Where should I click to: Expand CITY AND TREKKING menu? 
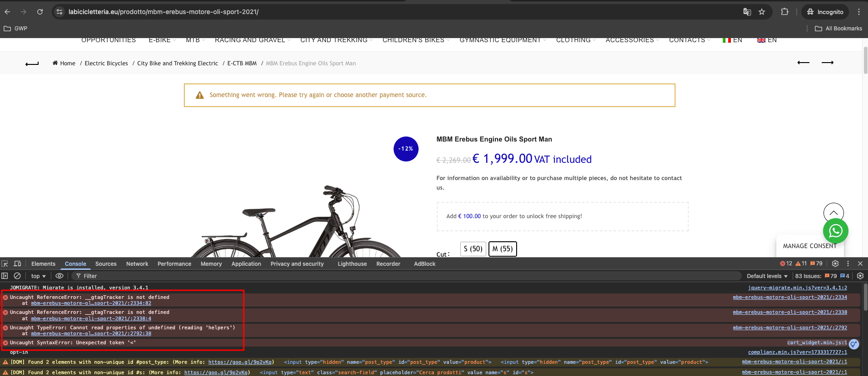(336, 40)
